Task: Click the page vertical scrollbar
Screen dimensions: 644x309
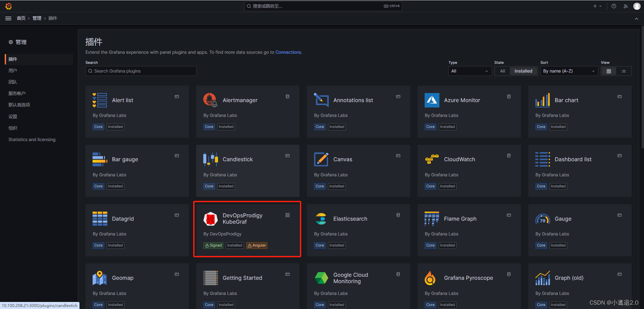Action: tap(642, 87)
